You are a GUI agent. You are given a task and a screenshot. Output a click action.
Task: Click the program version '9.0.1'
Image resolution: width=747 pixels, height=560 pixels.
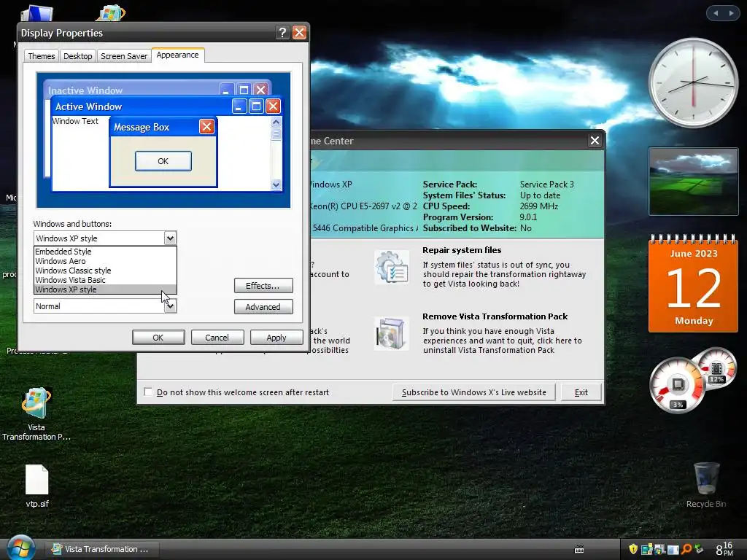coord(528,217)
